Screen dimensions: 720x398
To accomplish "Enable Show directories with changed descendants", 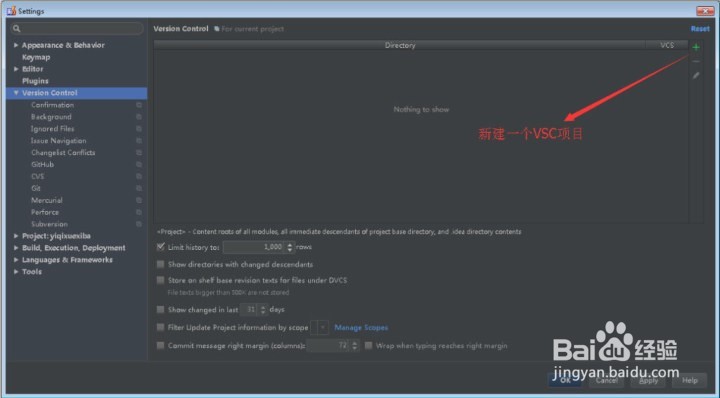I will [x=160, y=264].
